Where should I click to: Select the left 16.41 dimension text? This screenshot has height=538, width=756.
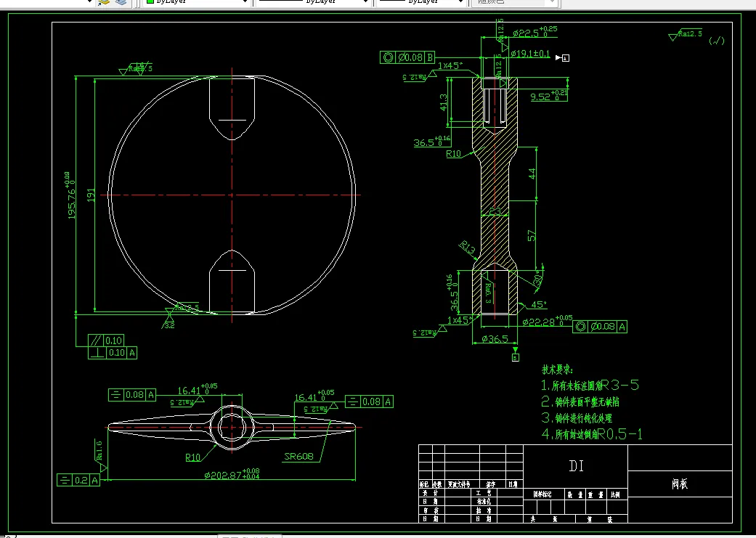(x=198, y=390)
